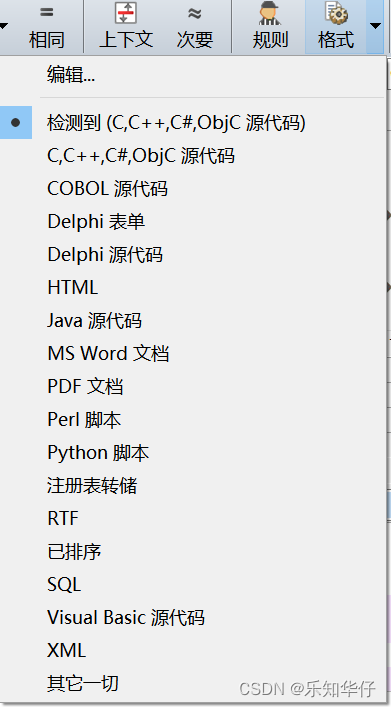Select the plain C,C++,C#,ObjC 源代码 format entry
391x707 pixels.
[141, 156]
